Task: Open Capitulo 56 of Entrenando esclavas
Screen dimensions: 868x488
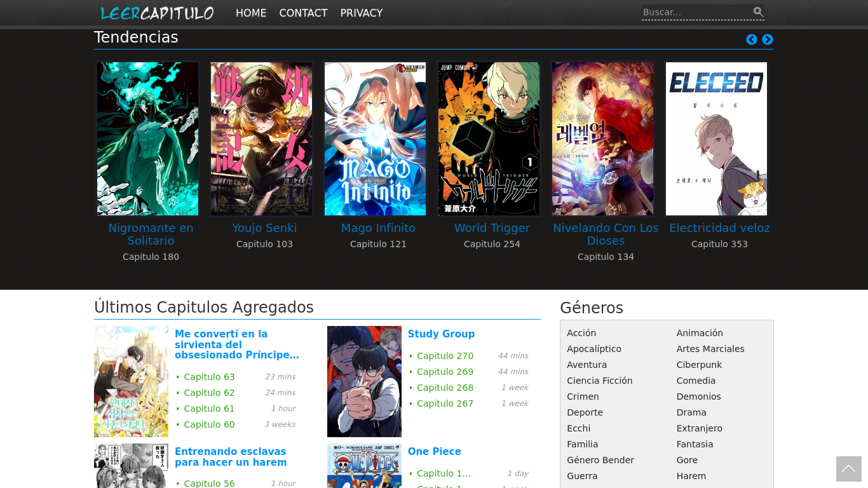Action: (x=209, y=484)
